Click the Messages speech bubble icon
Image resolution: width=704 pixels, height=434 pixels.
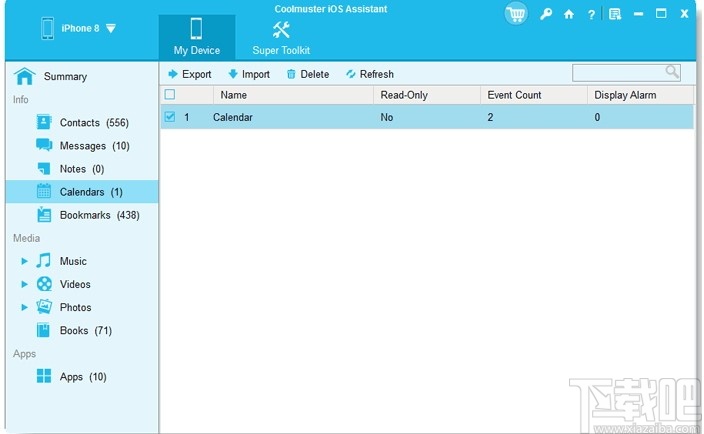tap(44, 145)
